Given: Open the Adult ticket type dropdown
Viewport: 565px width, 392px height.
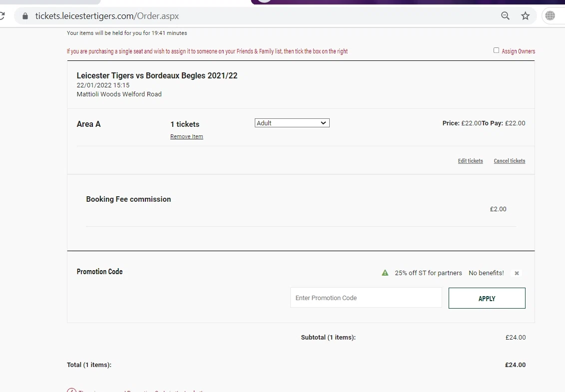Looking at the screenshot, I should point(292,123).
